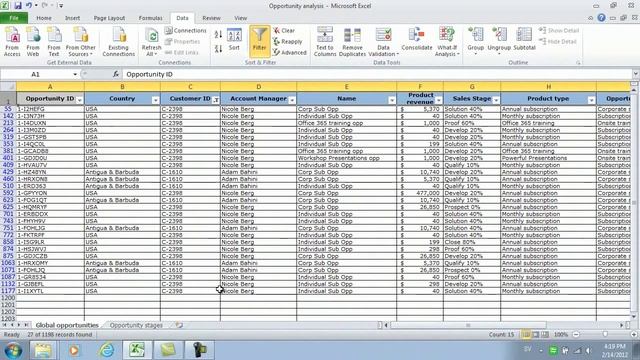Click the horizontal scrollbar
This screenshot has height=360, width=640.
click(468, 325)
